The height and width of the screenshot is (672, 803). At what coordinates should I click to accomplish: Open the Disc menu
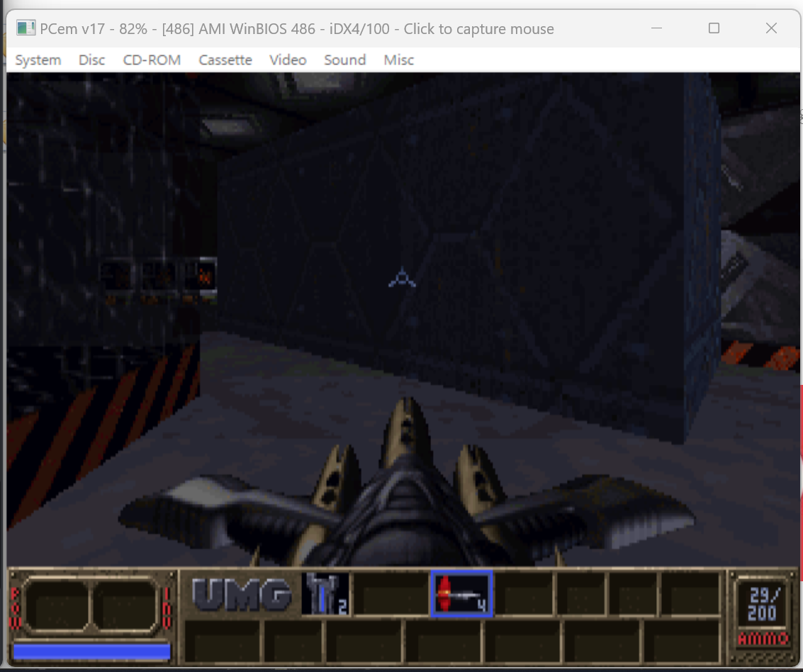pyautogui.click(x=91, y=60)
